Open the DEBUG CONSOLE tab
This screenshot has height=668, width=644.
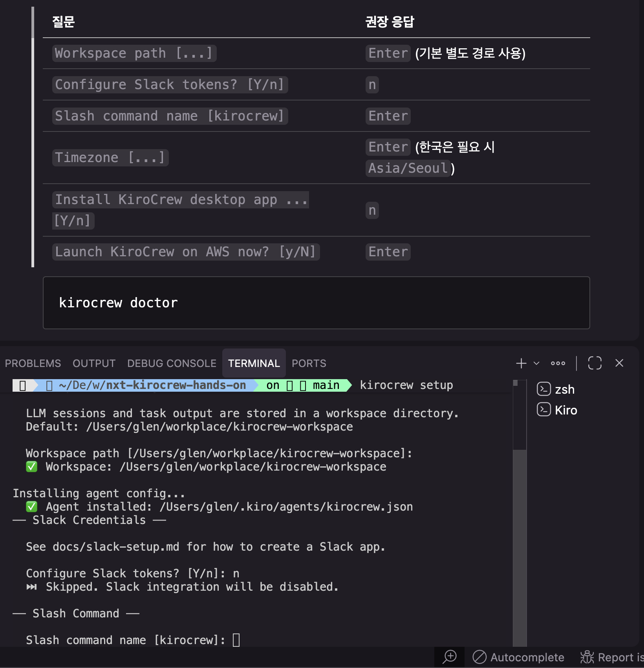tap(172, 363)
